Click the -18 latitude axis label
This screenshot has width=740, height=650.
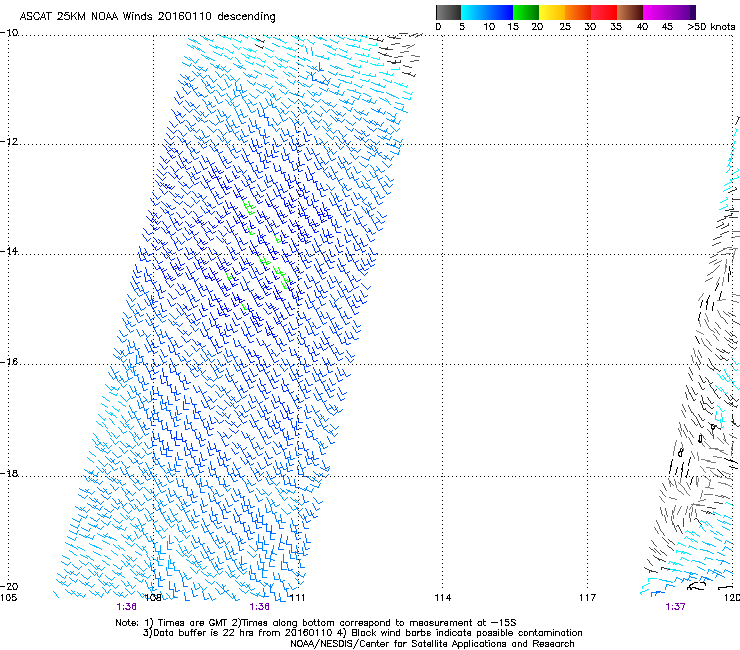[9, 473]
